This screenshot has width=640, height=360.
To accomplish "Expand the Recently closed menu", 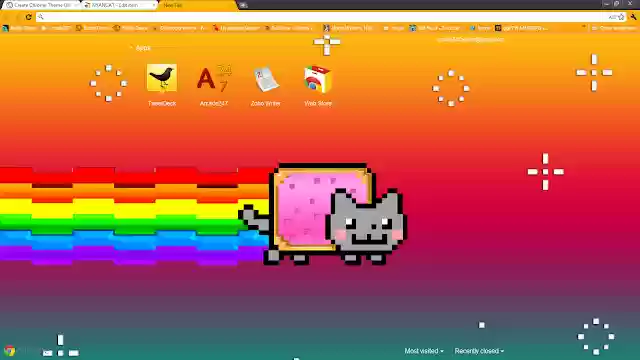I will tap(479, 351).
